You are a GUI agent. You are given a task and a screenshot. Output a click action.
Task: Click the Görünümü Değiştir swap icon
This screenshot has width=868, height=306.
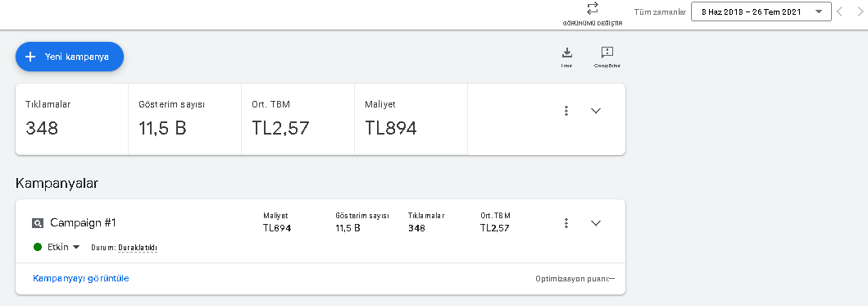pyautogui.click(x=593, y=9)
